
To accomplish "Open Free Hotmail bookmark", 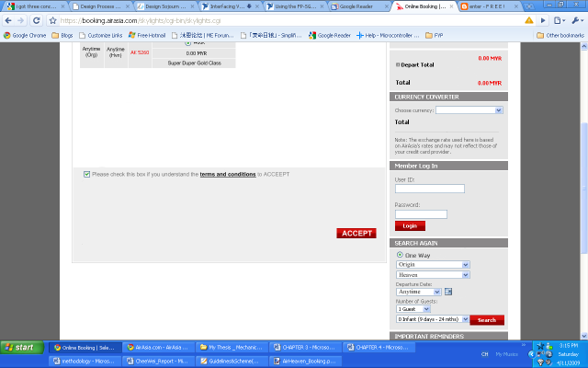I will (147, 35).
